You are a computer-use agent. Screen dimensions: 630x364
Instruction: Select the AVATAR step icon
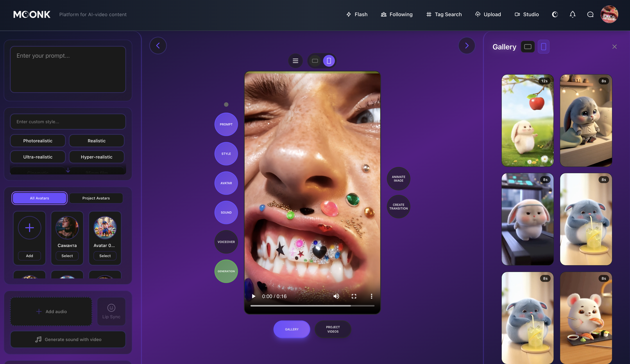click(226, 183)
